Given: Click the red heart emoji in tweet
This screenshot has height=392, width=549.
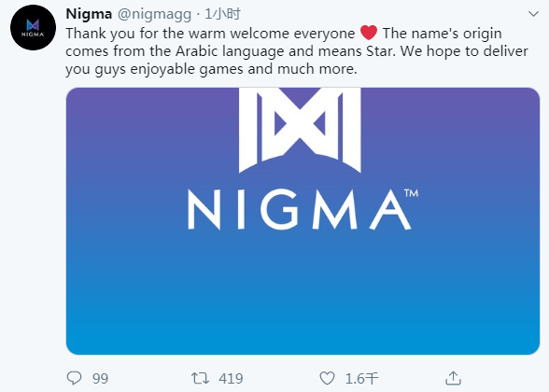Looking at the screenshot, I should (x=369, y=33).
